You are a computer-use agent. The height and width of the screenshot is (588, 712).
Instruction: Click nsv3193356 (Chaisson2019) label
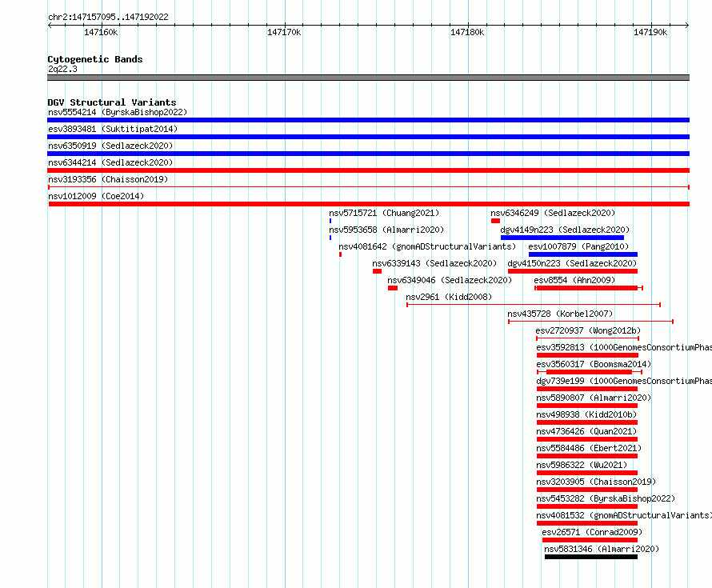coord(108,179)
